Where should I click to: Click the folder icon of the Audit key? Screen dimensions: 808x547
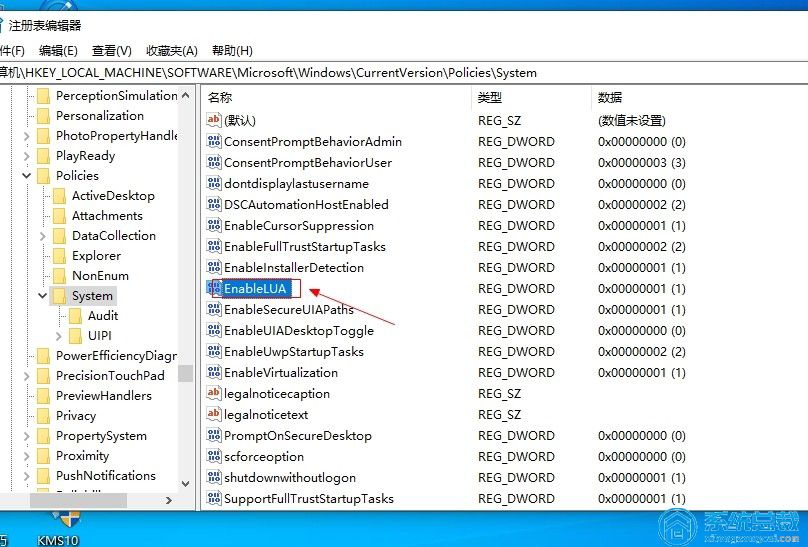pos(75,316)
